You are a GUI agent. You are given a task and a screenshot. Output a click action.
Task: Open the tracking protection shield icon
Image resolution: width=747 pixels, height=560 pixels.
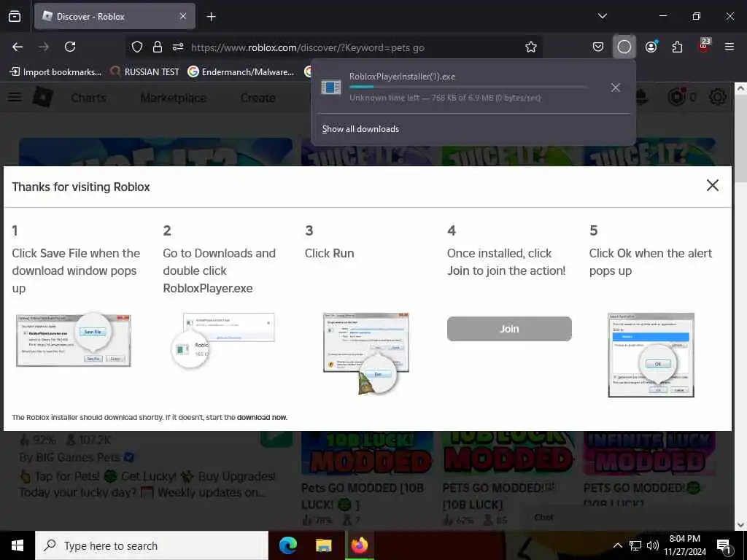[x=137, y=47]
